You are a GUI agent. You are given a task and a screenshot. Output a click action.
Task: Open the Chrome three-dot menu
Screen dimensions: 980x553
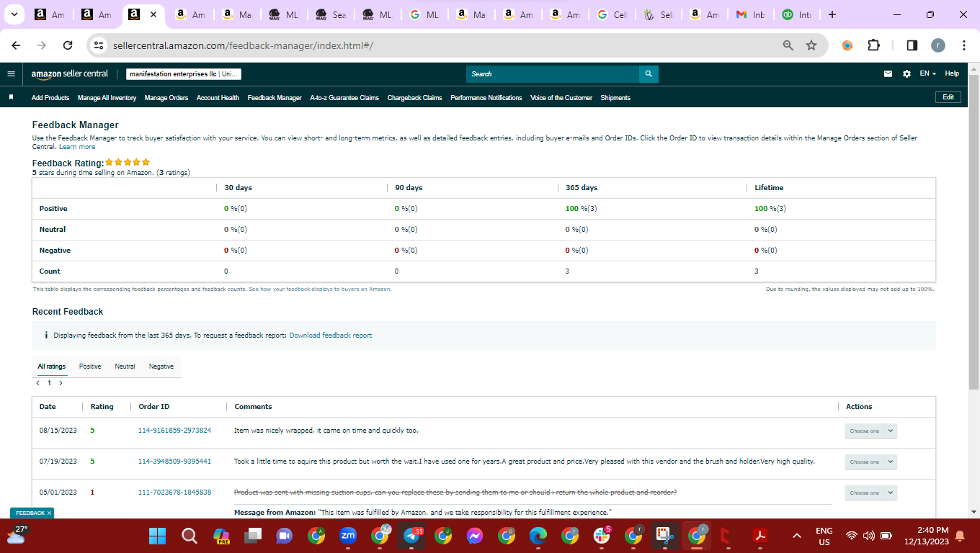click(x=963, y=45)
